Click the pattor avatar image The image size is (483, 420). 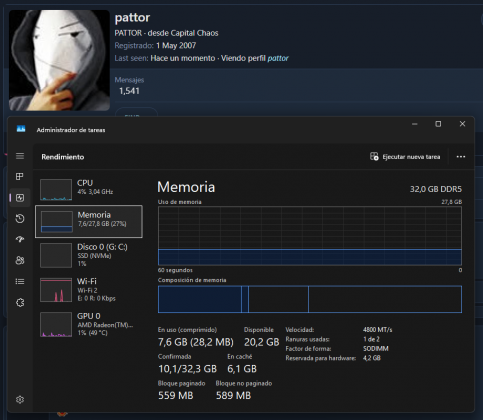click(x=59, y=60)
